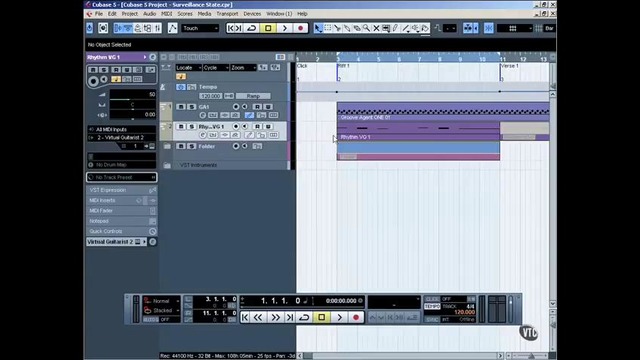Mute the Folder track
Viewport: 640px width, 360px height.
181,146
